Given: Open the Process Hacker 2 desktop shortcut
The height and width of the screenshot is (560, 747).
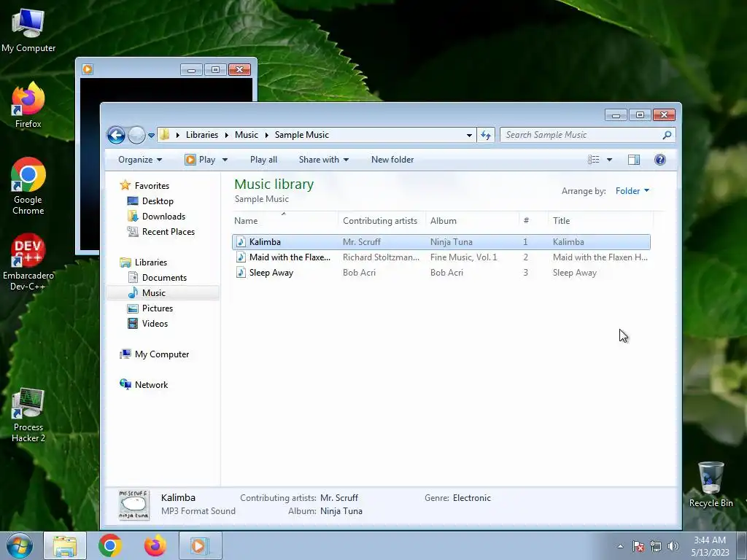Looking at the screenshot, I should click(x=28, y=415).
